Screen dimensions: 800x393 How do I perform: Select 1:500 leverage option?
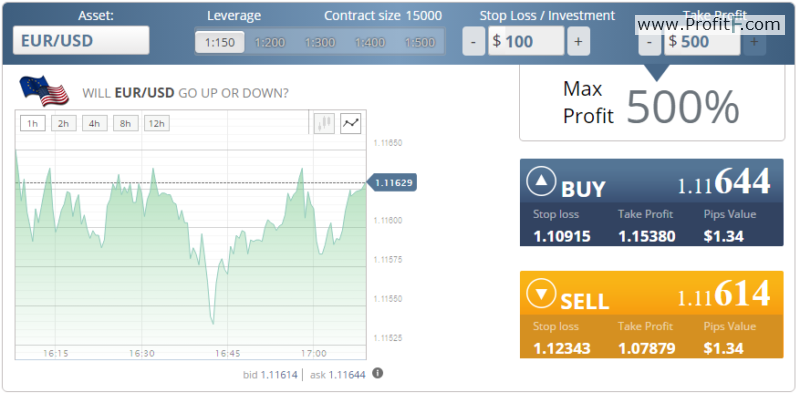coord(419,42)
